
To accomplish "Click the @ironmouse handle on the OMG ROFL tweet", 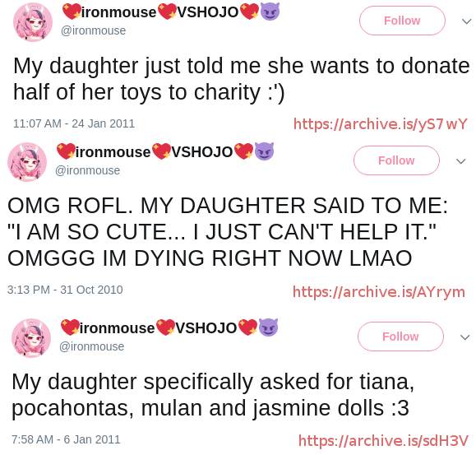I will [87, 170].
